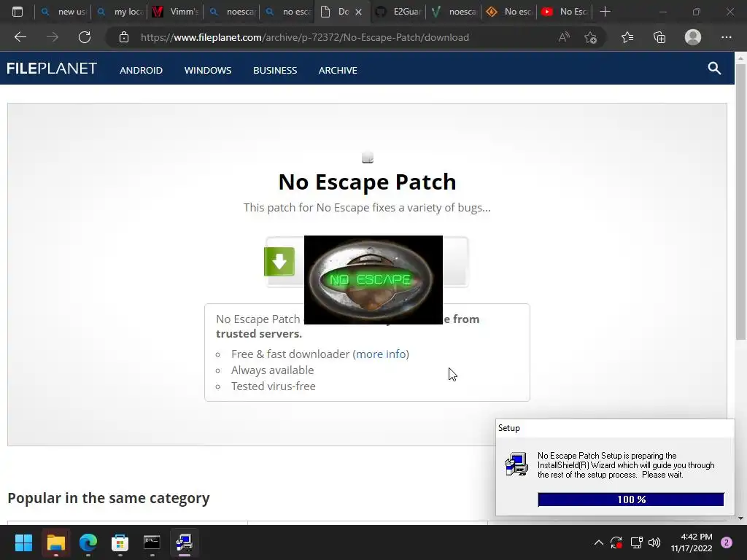Screen dimensions: 747x560
Task: Open the BUSINESS menu item
Action: coord(275,70)
